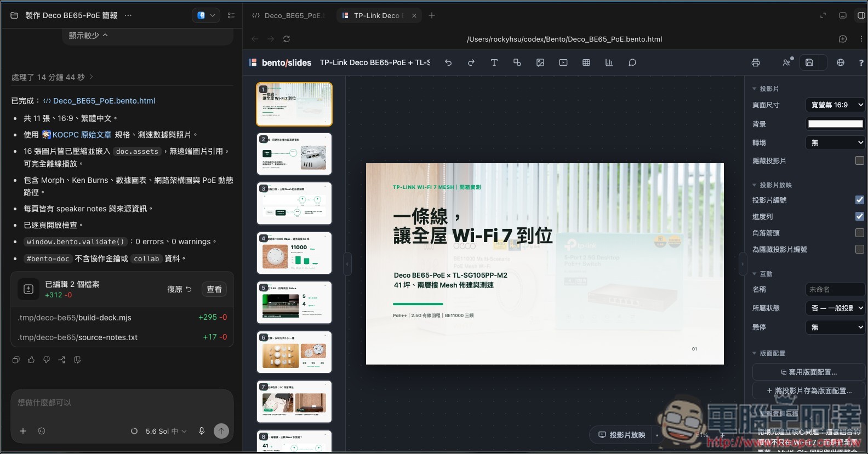868x454 pixels.
Task: Open the Finder app dropdown in chat header
Action: [206, 15]
